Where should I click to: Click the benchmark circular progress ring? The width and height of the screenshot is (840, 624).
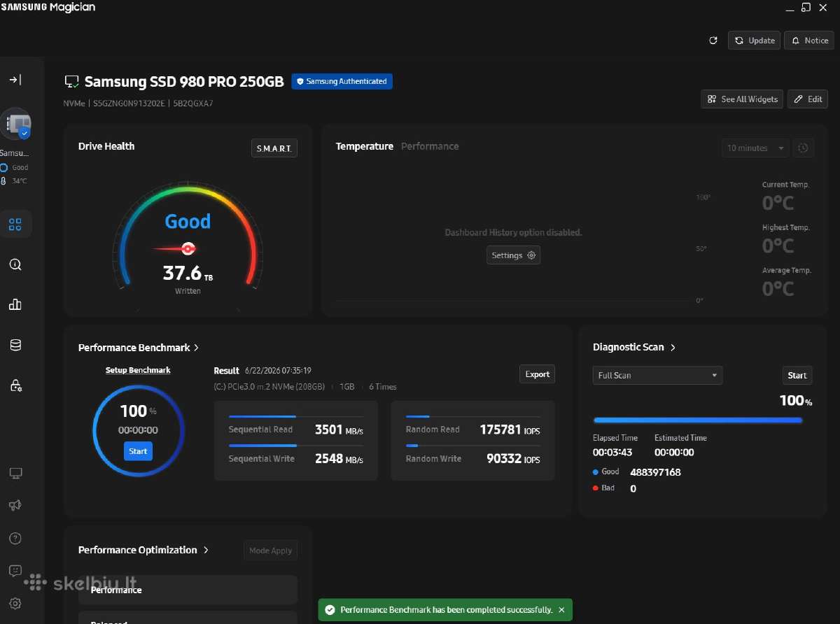coord(138,430)
